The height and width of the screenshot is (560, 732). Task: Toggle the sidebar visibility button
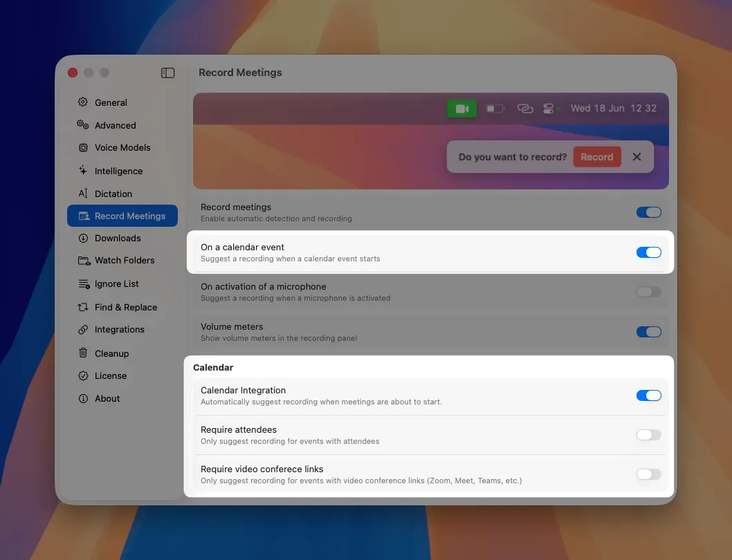[x=167, y=73]
